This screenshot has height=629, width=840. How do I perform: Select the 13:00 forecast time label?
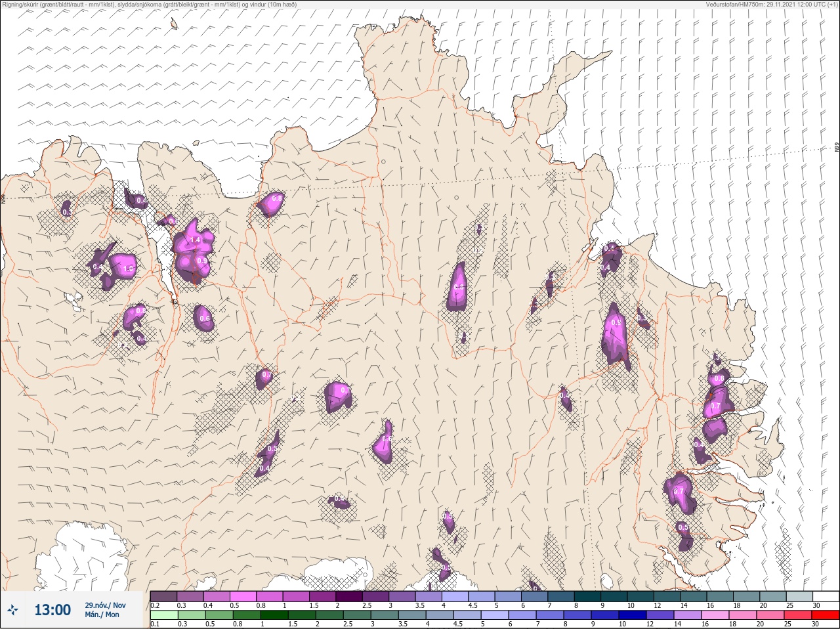[x=52, y=610]
